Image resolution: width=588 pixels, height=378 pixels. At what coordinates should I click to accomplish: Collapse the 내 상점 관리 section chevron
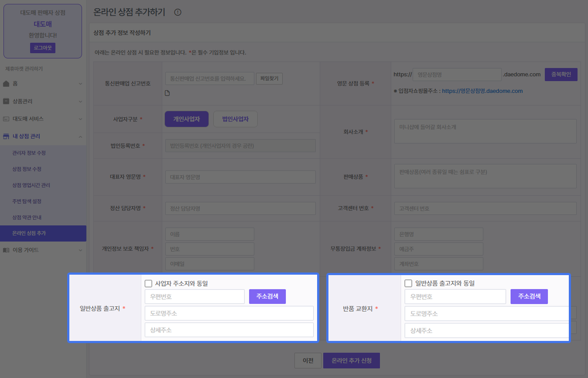80,136
